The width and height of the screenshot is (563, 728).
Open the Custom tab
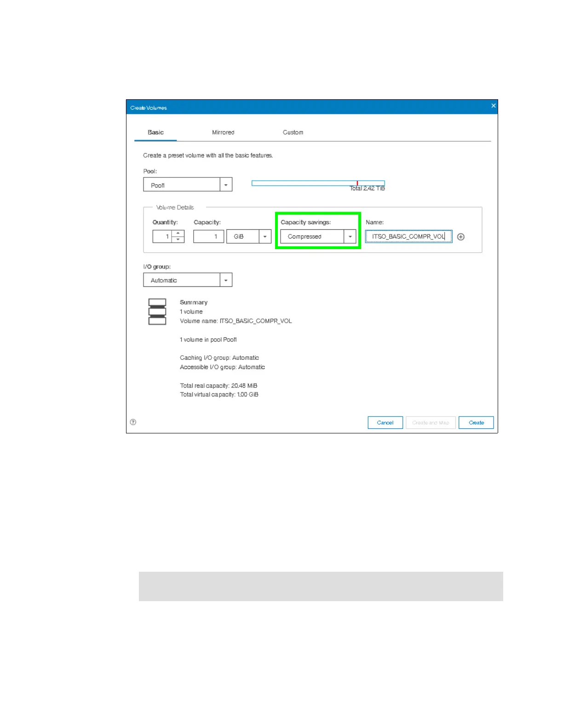pos(293,132)
